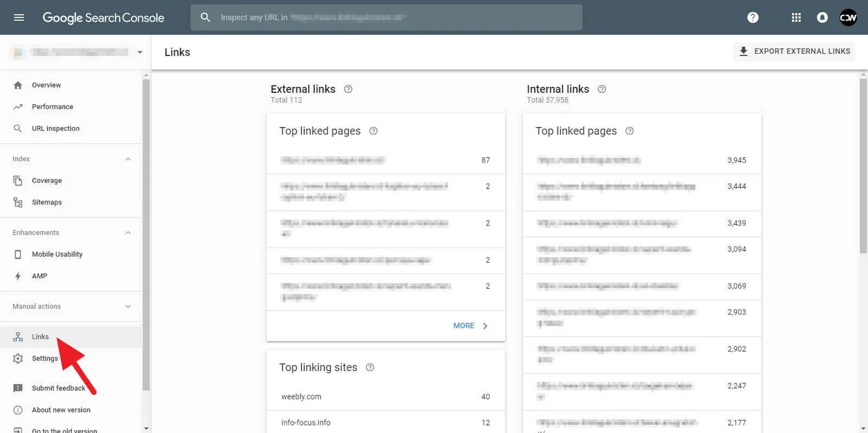Click the Submit feedback icon
The height and width of the screenshot is (433, 868).
coord(18,388)
